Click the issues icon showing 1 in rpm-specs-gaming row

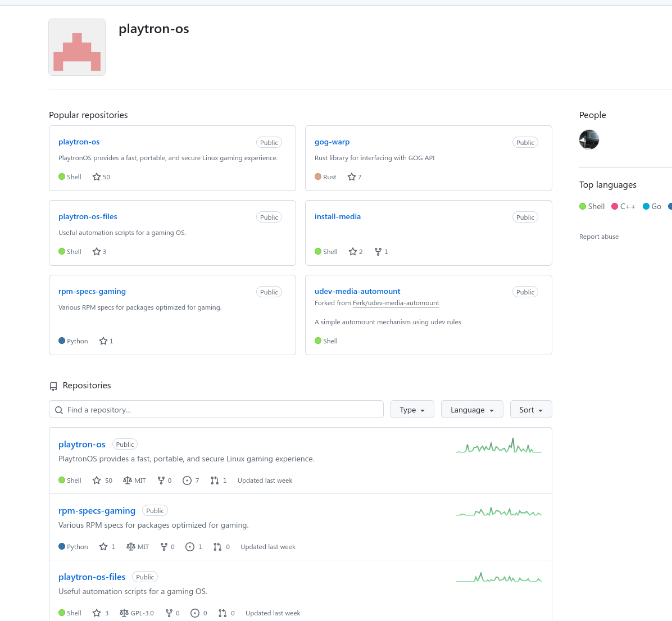pos(190,547)
